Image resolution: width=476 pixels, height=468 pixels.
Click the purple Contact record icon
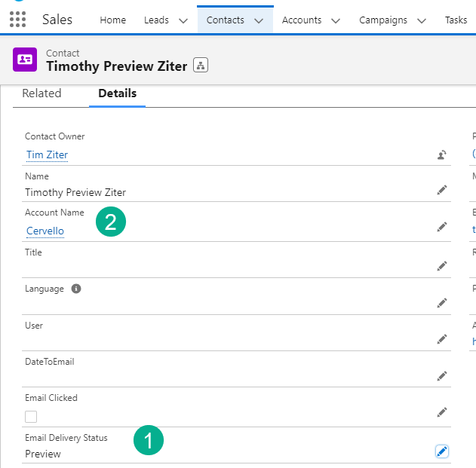tap(25, 60)
